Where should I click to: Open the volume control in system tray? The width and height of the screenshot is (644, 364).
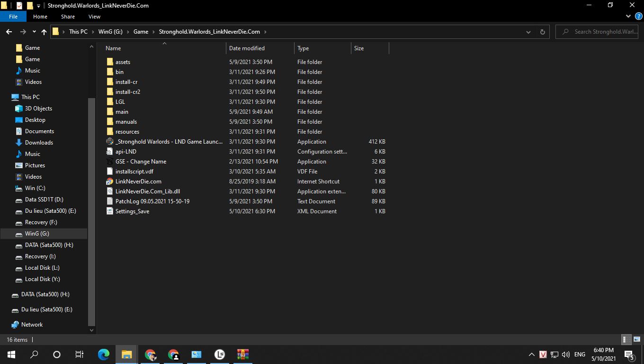coord(565,354)
